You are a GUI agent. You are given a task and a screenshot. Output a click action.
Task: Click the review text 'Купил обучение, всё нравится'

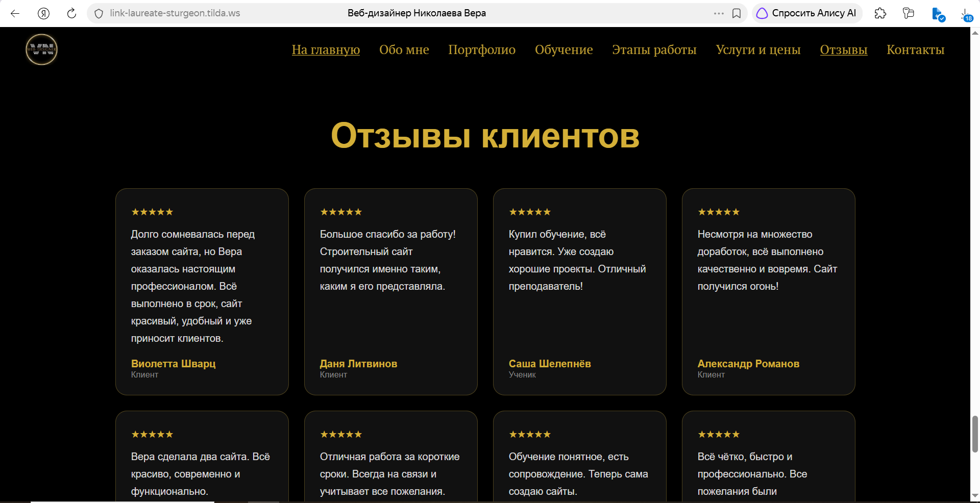click(x=577, y=260)
